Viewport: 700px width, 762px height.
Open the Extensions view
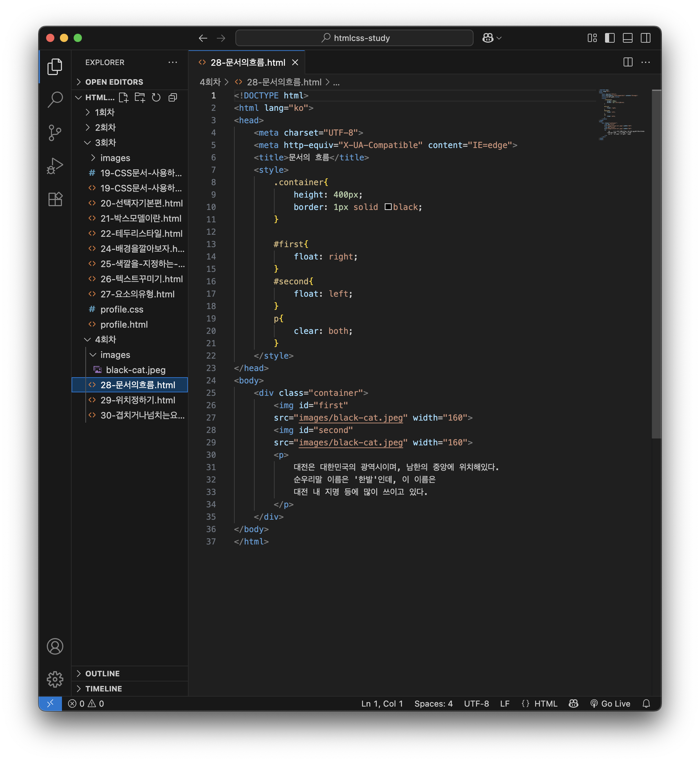click(x=55, y=199)
